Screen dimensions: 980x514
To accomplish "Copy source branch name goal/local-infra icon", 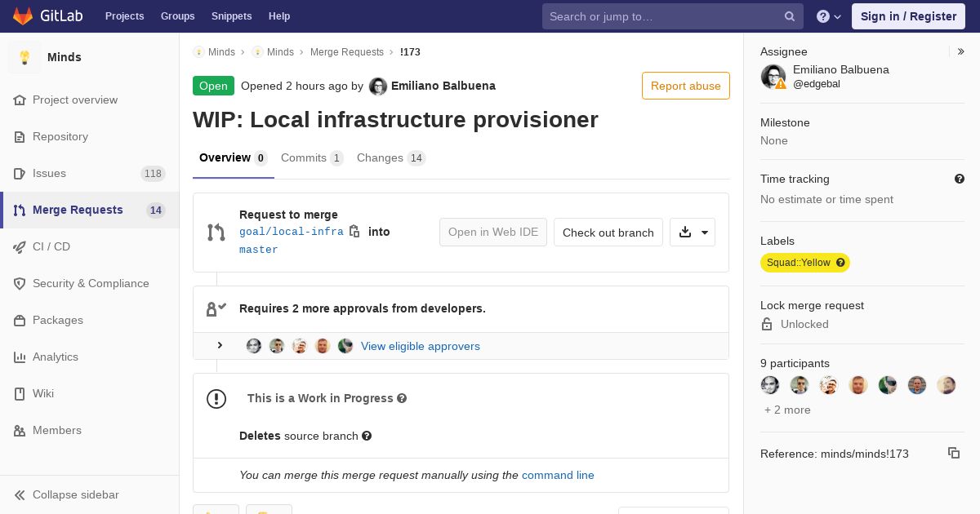I will (354, 232).
